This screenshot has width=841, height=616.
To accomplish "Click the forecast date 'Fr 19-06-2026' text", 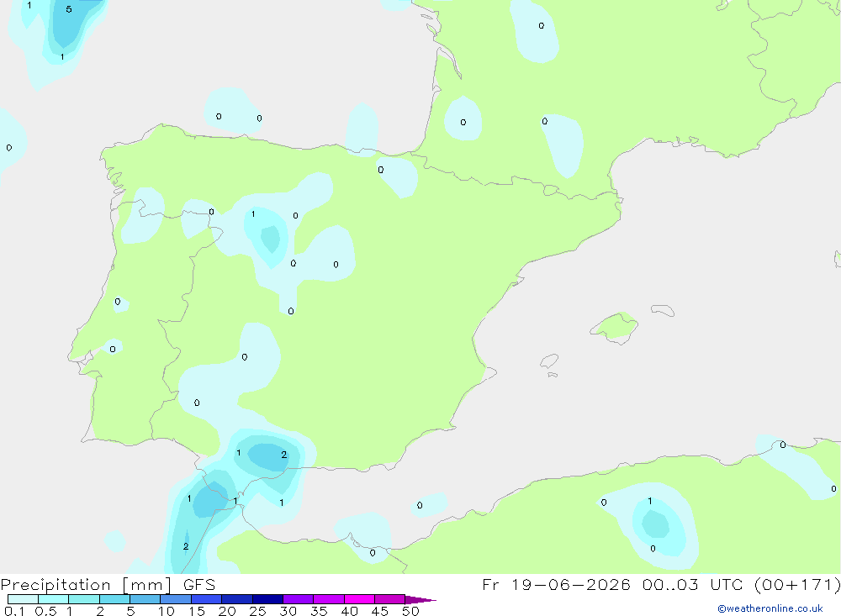I will tap(556, 584).
